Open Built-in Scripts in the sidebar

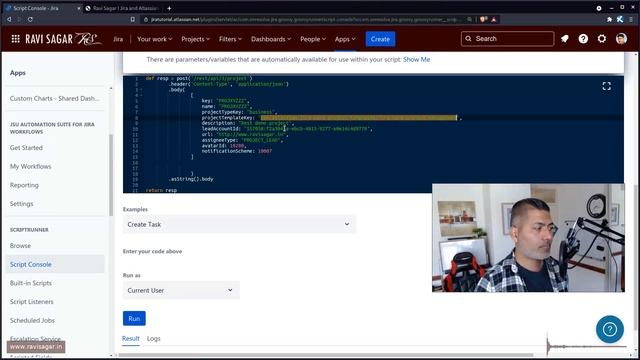(x=31, y=283)
